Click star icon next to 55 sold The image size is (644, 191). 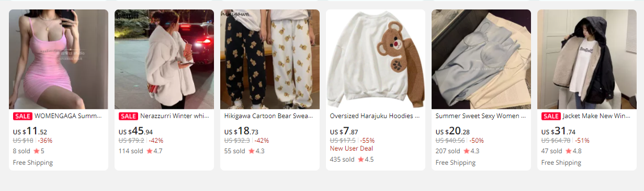point(251,151)
